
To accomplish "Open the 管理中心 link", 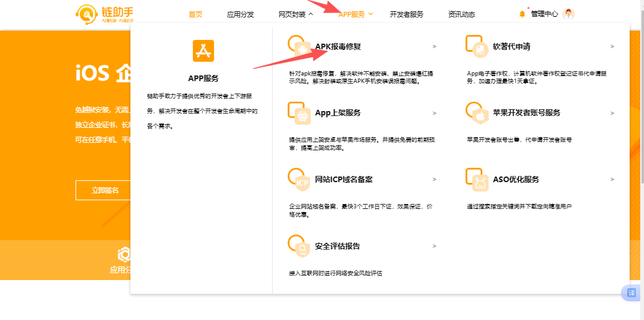I will [x=544, y=14].
